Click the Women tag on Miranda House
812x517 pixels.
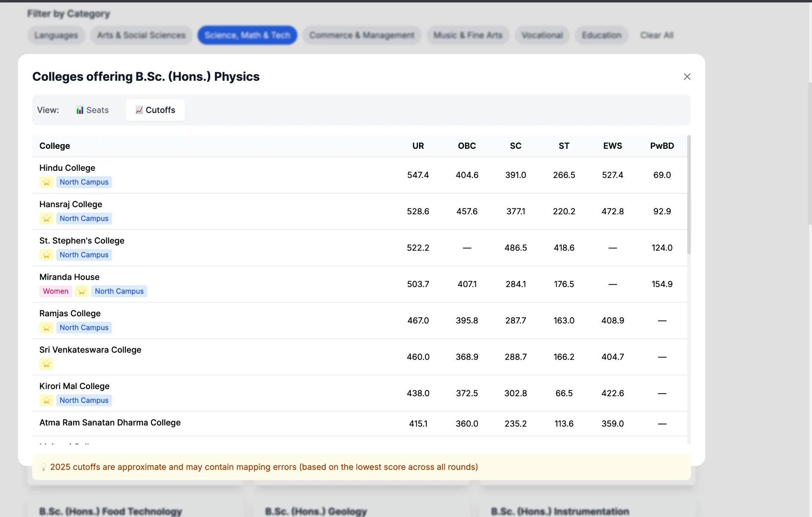55,291
